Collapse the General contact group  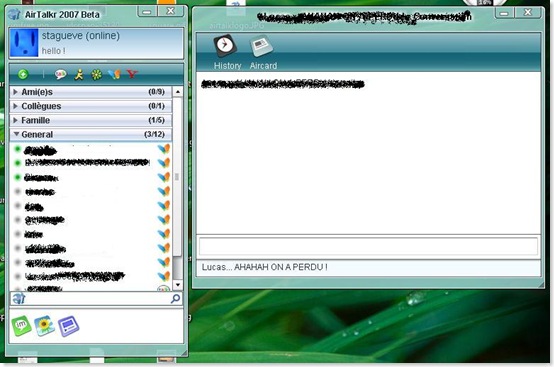pos(91,134)
